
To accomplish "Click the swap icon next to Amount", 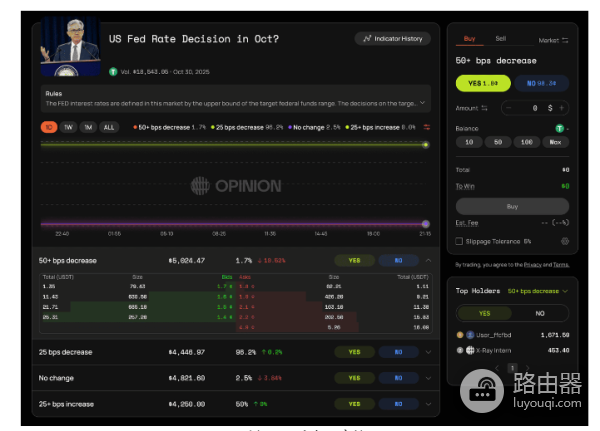I will click(486, 107).
